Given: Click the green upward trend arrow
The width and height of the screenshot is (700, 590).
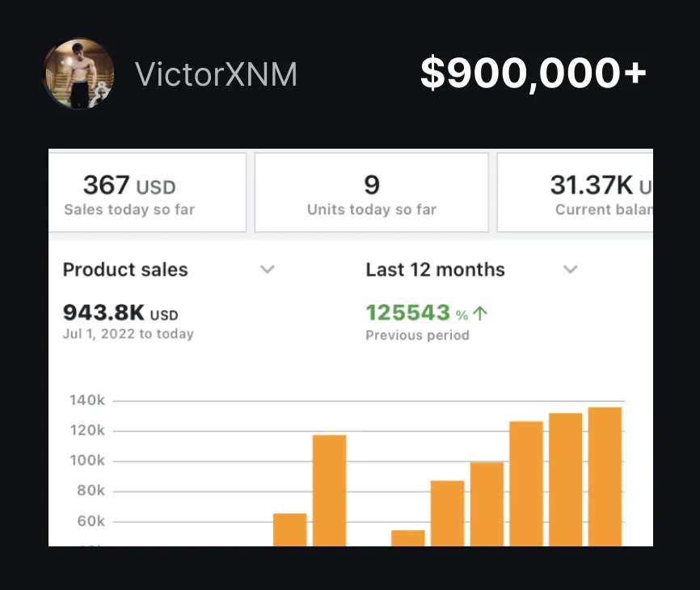Looking at the screenshot, I should pyautogui.click(x=480, y=313).
